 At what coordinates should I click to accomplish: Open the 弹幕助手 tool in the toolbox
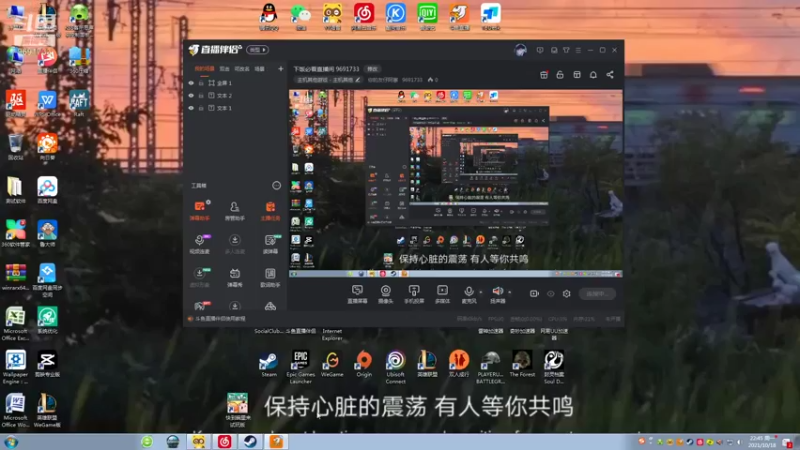(x=199, y=210)
